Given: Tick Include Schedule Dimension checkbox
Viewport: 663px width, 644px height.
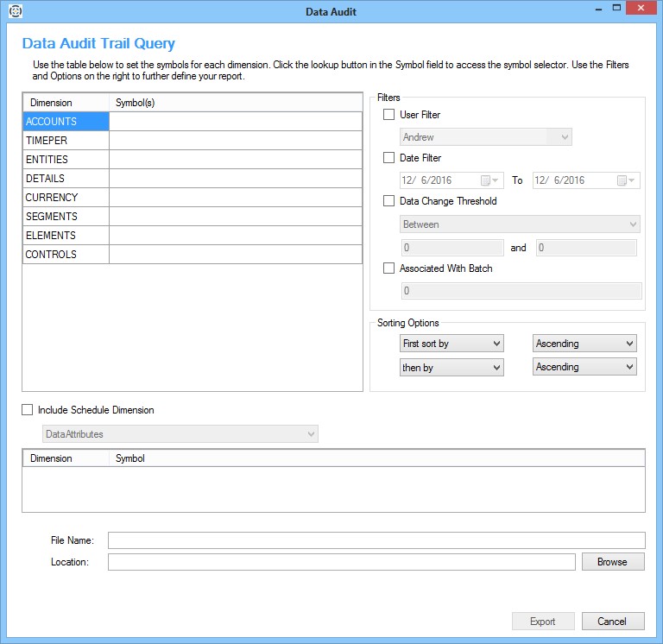Looking at the screenshot, I should [28, 410].
